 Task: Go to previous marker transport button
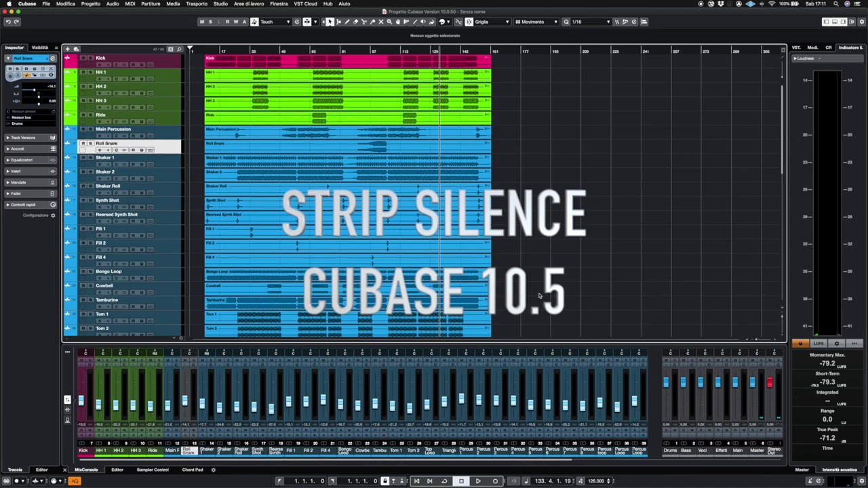click(x=416, y=481)
